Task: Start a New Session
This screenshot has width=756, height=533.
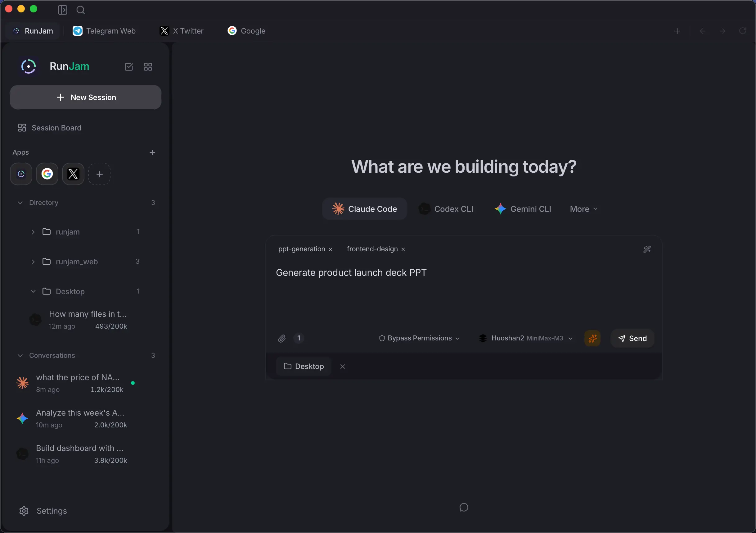Action: 86,98
